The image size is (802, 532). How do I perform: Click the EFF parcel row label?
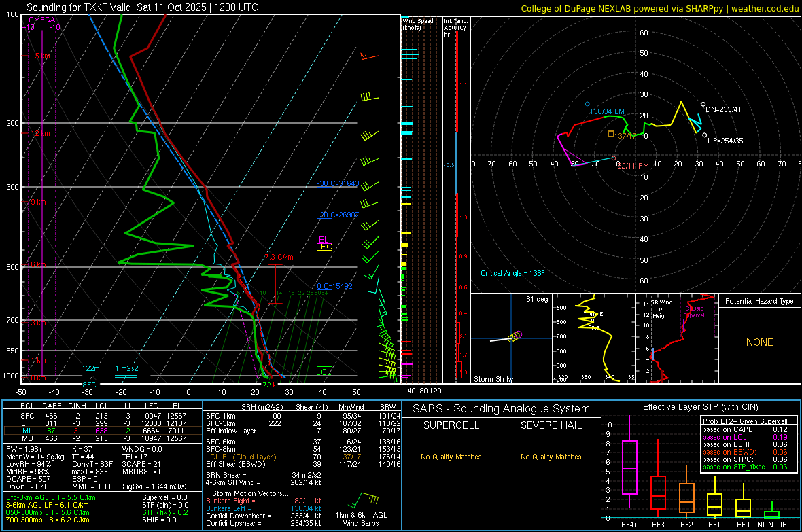click(28, 423)
